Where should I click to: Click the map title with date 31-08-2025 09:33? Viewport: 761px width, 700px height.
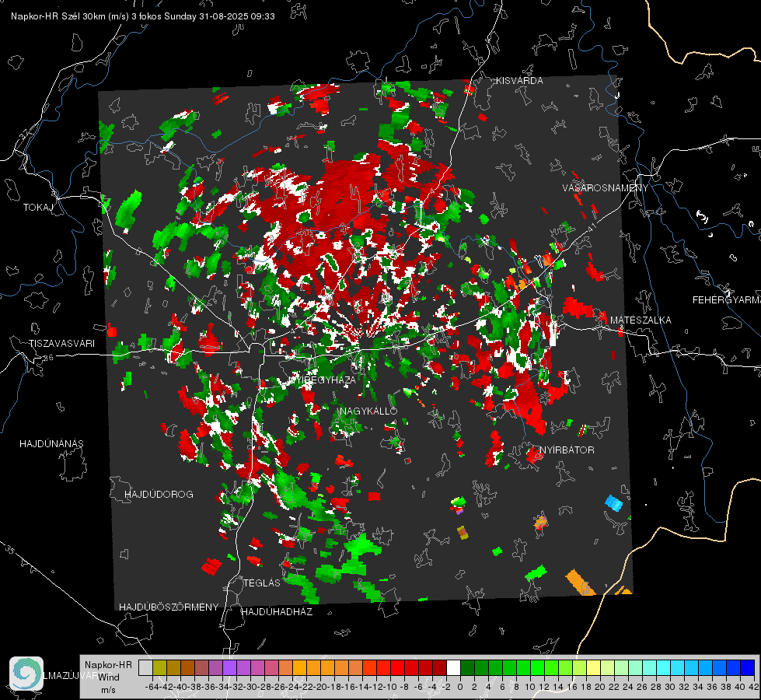pyautogui.click(x=143, y=16)
